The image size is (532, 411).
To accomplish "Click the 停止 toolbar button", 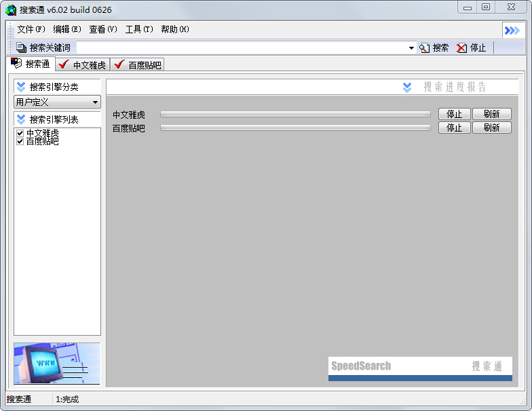I will click(x=471, y=47).
